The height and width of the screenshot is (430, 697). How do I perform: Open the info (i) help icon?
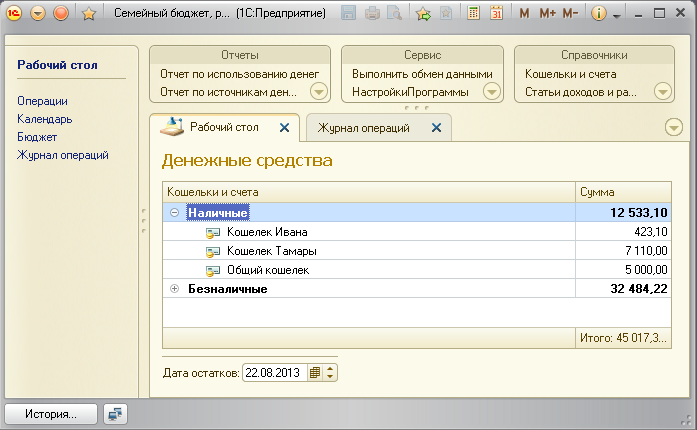click(x=598, y=13)
